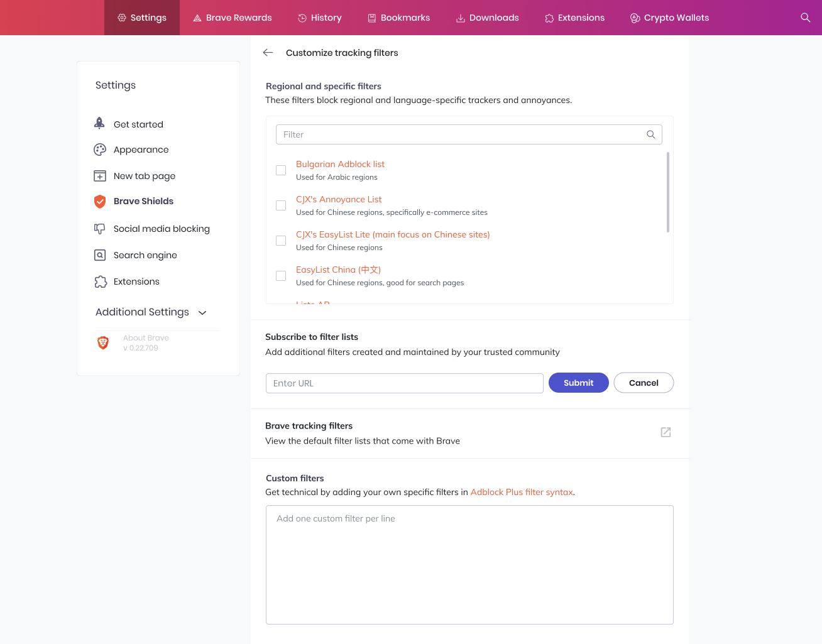The width and height of the screenshot is (822, 644).
Task: Click the Cancel button
Action: click(644, 383)
